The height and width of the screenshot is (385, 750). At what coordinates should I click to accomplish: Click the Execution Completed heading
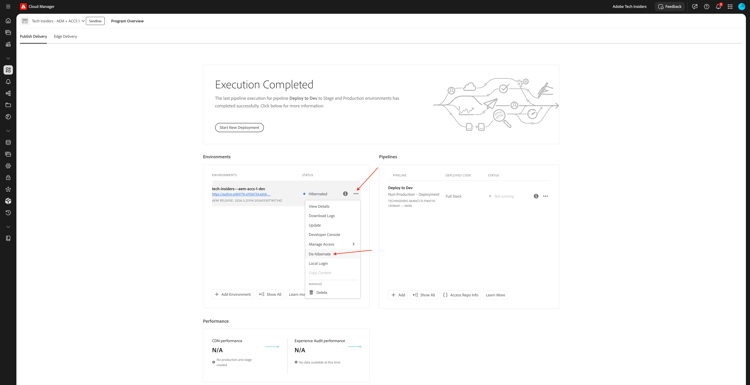click(265, 85)
